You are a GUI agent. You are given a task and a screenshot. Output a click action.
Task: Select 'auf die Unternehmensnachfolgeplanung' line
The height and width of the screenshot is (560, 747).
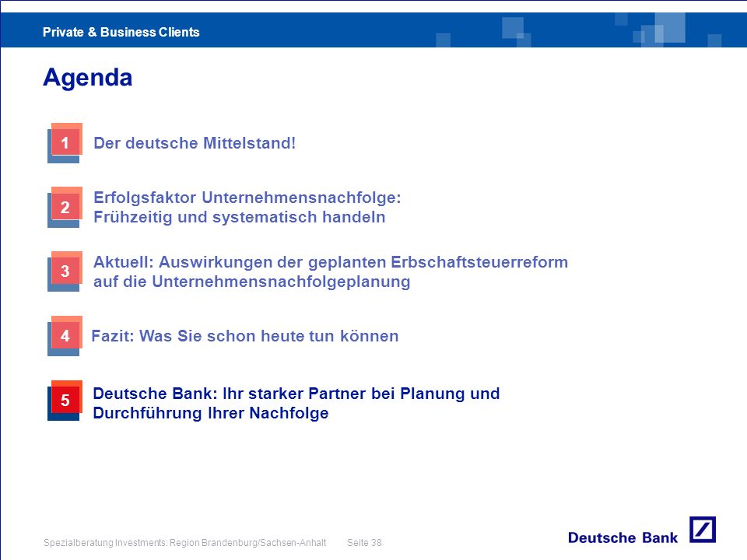(251, 282)
